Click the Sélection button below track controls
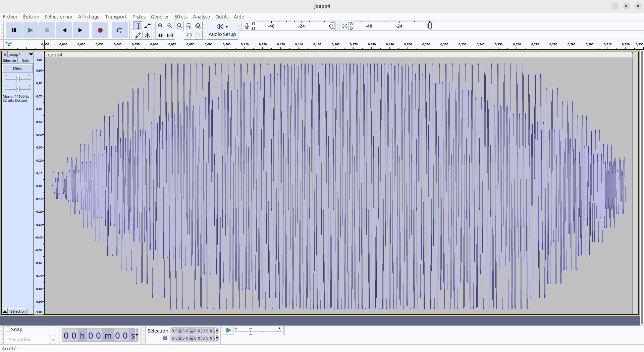This screenshot has height=352, width=644. pyautogui.click(x=18, y=311)
